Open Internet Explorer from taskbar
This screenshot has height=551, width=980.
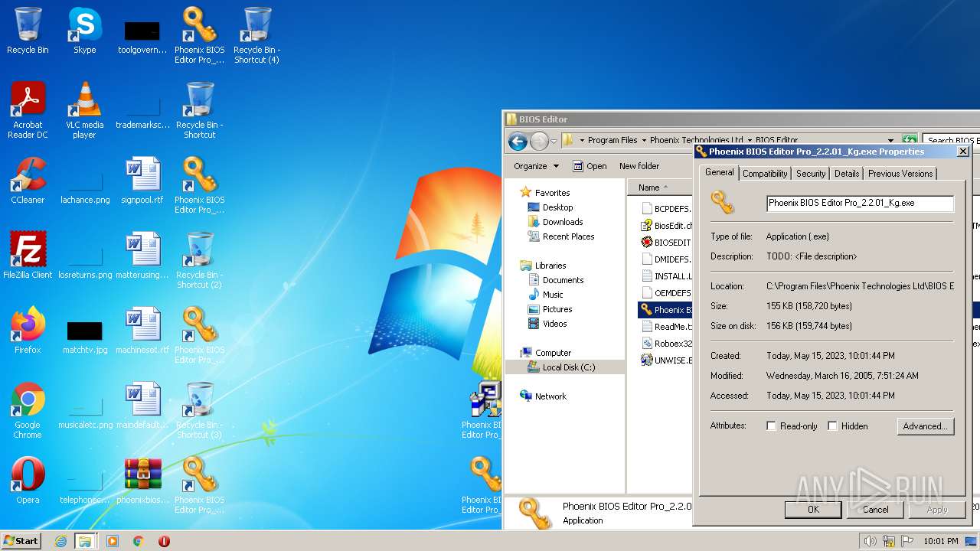[x=60, y=541]
